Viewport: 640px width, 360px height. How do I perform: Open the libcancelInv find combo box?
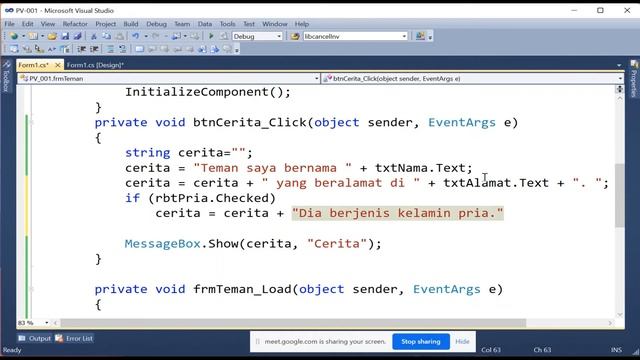point(355,36)
